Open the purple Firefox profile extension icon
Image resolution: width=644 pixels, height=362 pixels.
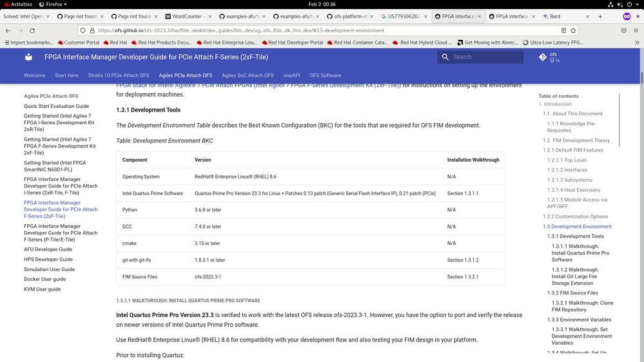point(627,16)
